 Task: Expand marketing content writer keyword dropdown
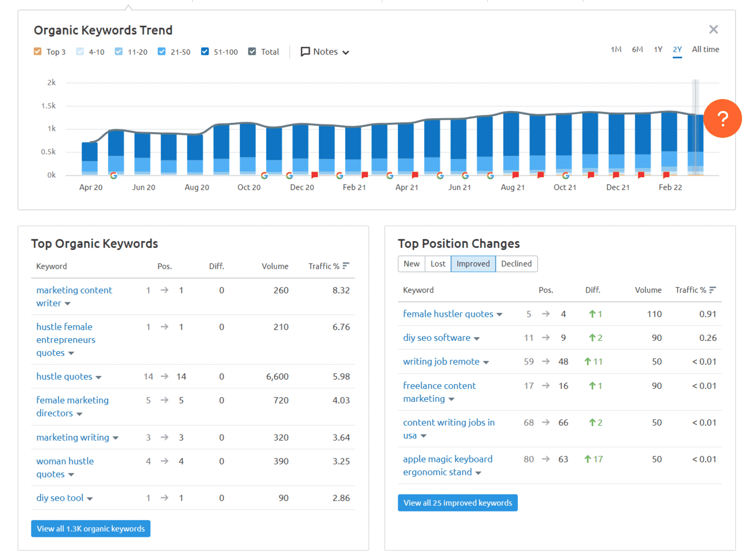click(67, 304)
